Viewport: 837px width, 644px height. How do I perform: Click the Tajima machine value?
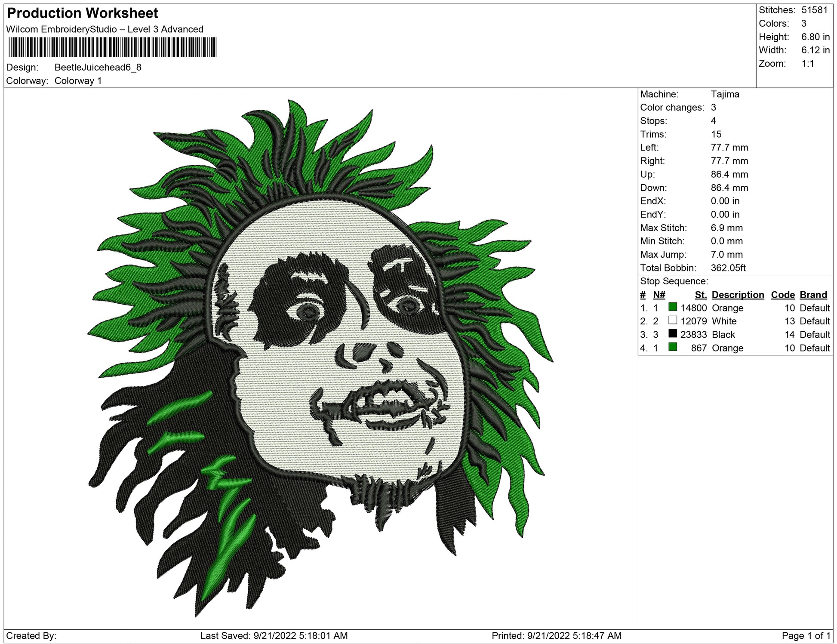point(725,94)
